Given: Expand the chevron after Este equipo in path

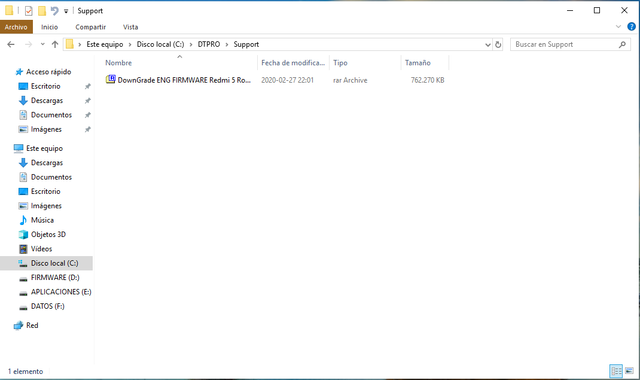Looking at the screenshot, I should point(130,44).
